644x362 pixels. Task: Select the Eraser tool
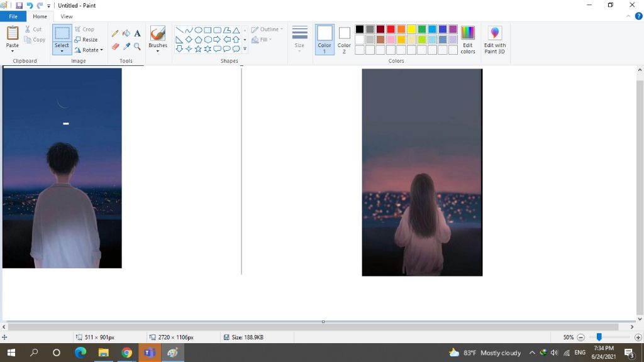tap(115, 47)
